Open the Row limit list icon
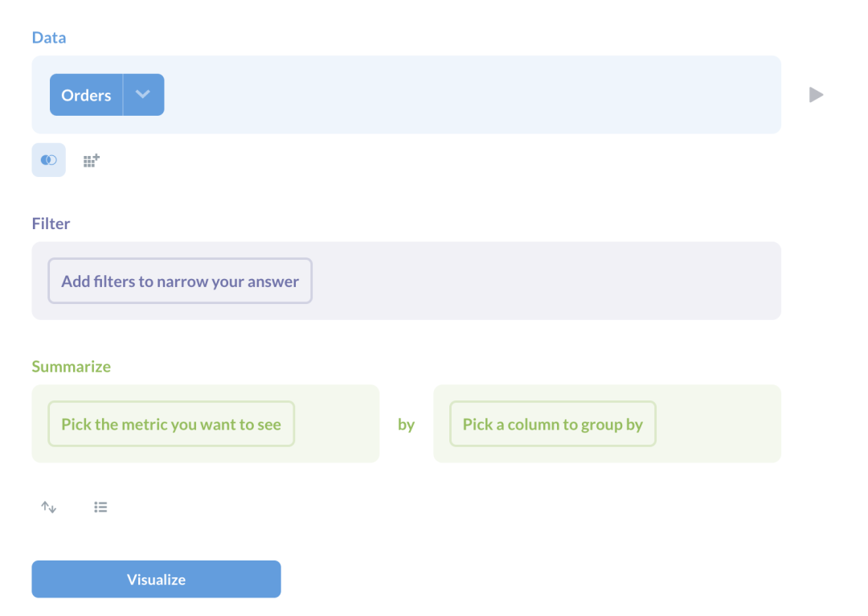The image size is (868, 616). (100, 507)
